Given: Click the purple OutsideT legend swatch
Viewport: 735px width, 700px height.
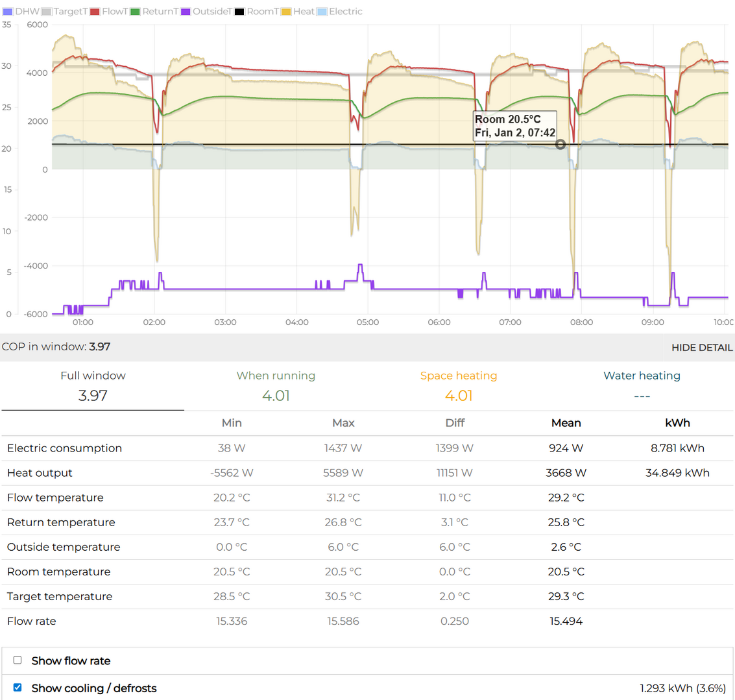Looking at the screenshot, I should pyautogui.click(x=186, y=12).
